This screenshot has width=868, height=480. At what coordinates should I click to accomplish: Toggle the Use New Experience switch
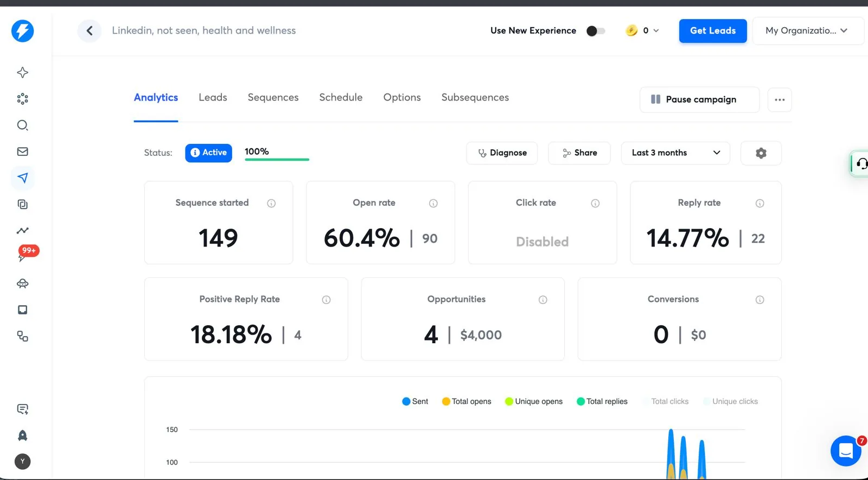click(595, 31)
